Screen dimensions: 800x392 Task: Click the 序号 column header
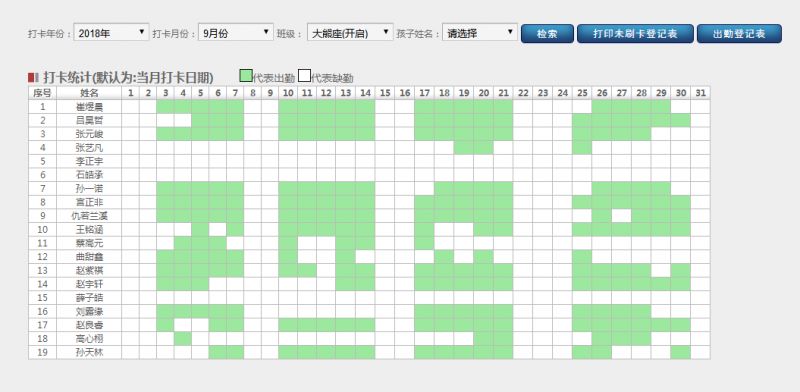(x=42, y=93)
